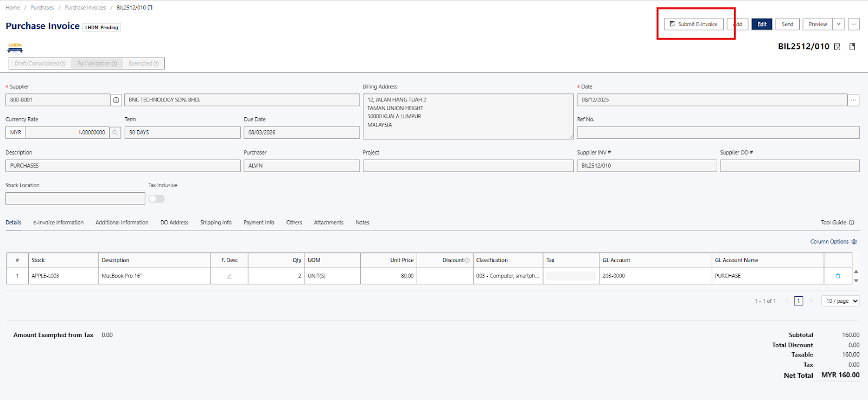The width and height of the screenshot is (868, 400).
Task: Delete the MacBook Pro row via trash icon
Action: click(838, 276)
